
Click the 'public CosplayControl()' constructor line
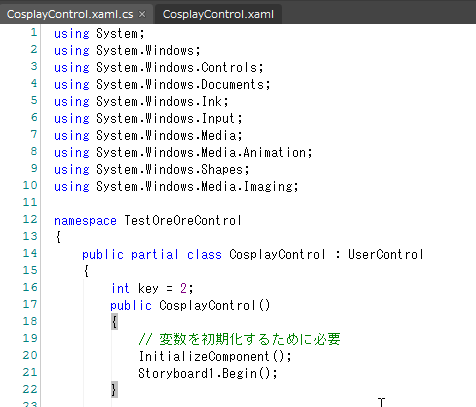(x=190, y=305)
